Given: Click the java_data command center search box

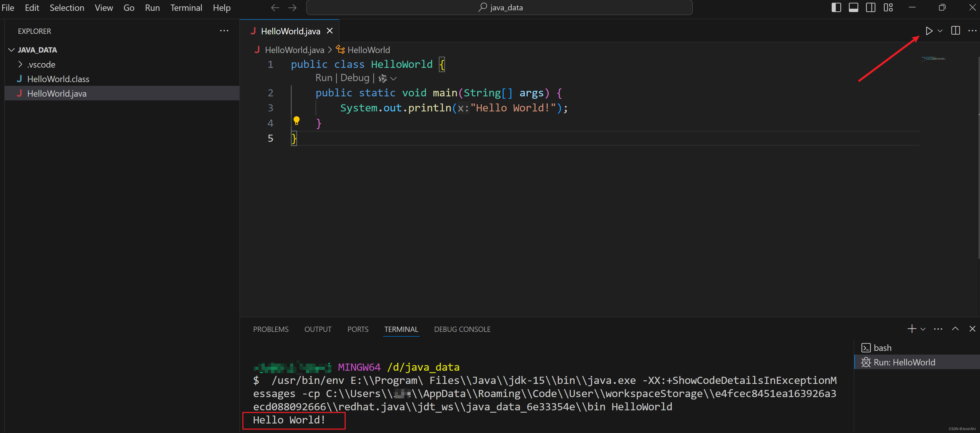Looking at the screenshot, I should click(499, 8).
